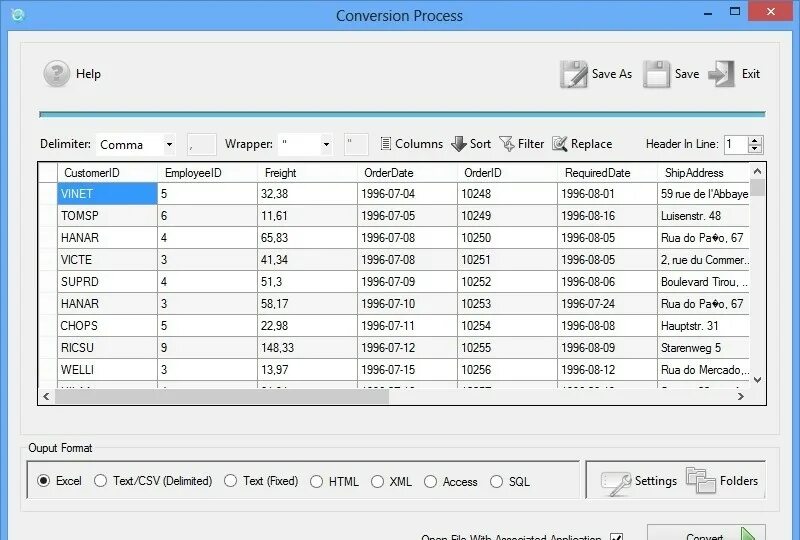Click custom delimiter text box
Image resolution: width=800 pixels, height=540 pixels.
tap(202, 144)
